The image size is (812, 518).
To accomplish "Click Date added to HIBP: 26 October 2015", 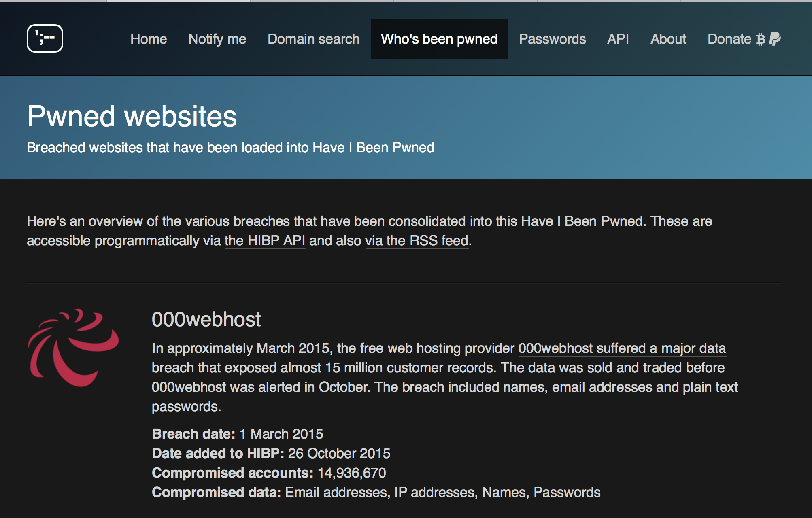I will [x=271, y=453].
